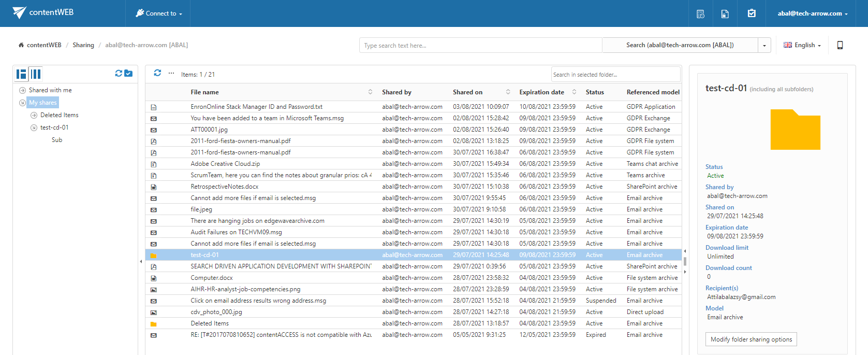Click zip icon of Adobe Creative Cloud.zip
This screenshot has height=355, width=868.
coord(154,164)
